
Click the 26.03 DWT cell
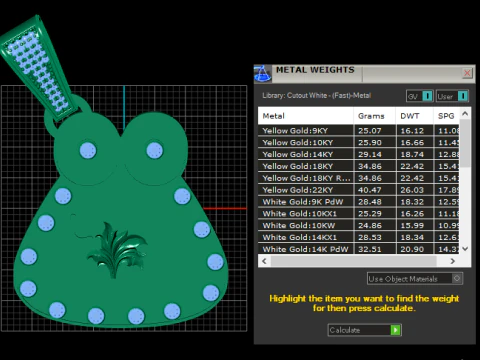point(415,190)
